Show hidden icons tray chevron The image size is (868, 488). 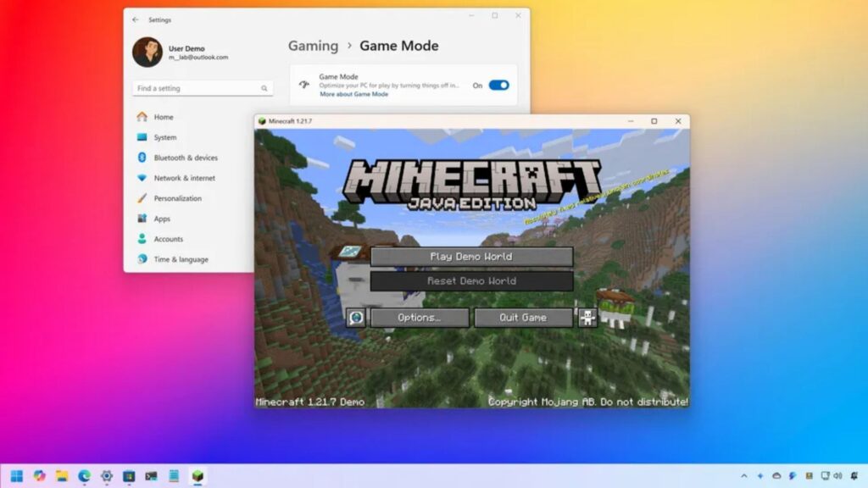click(744, 476)
